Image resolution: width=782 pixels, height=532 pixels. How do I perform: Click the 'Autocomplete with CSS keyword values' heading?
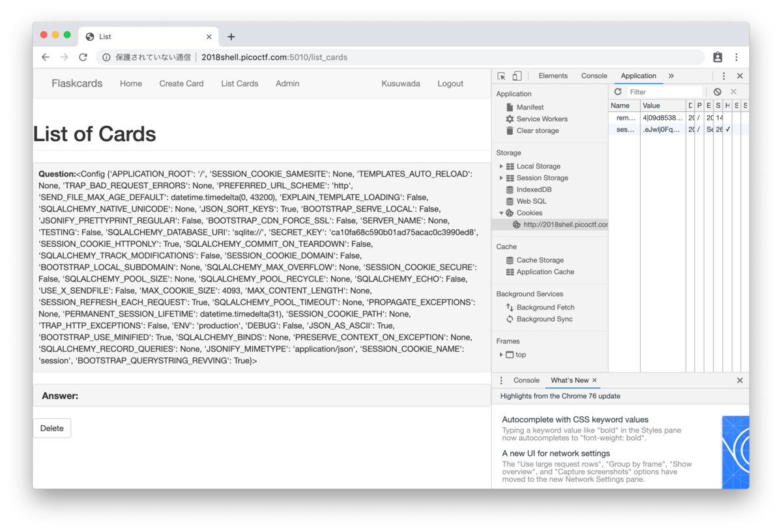coord(575,420)
